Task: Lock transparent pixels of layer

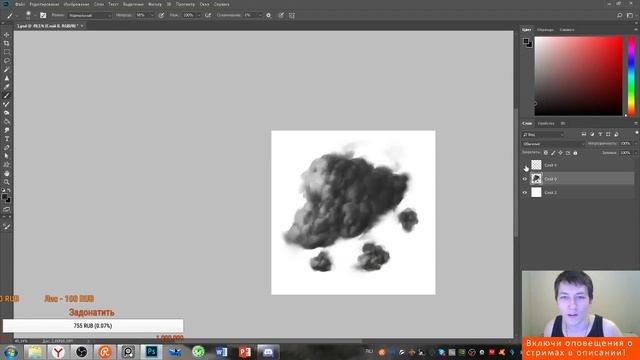Action: coord(546,153)
